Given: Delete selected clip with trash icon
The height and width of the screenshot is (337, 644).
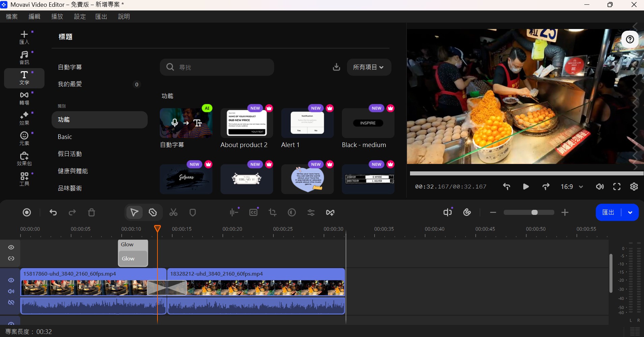Looking at the screenshot, I should tap(91, 213).
